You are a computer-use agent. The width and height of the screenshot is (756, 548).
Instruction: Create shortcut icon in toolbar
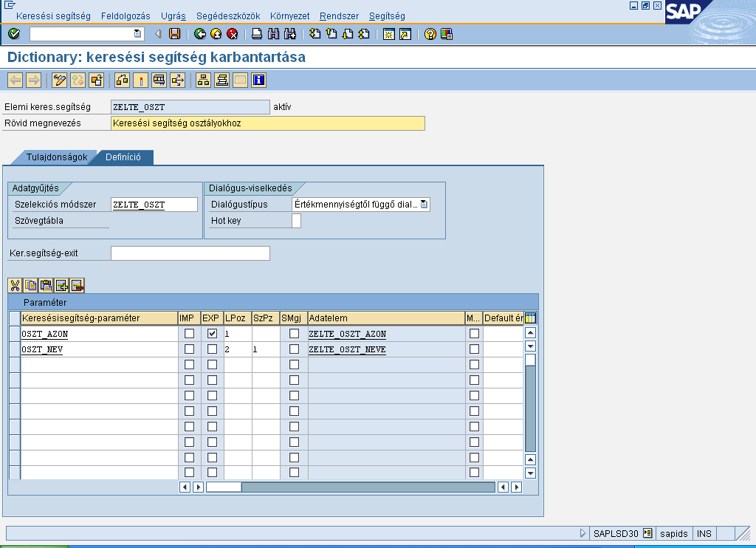tap(405, 34)
